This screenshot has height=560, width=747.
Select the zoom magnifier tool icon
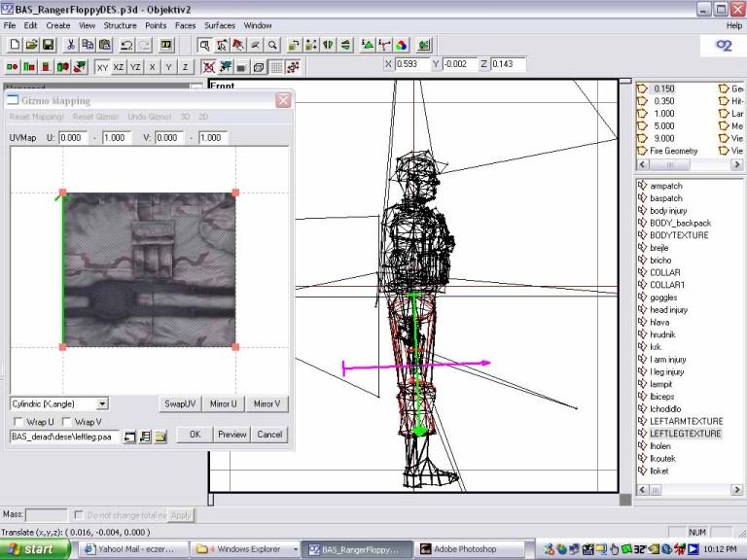tap(272, 45)
